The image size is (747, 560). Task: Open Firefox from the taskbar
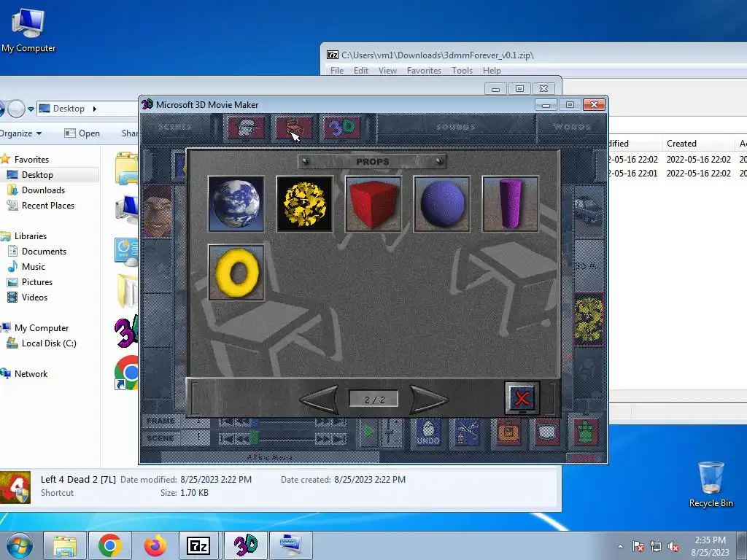pos(155,545)
